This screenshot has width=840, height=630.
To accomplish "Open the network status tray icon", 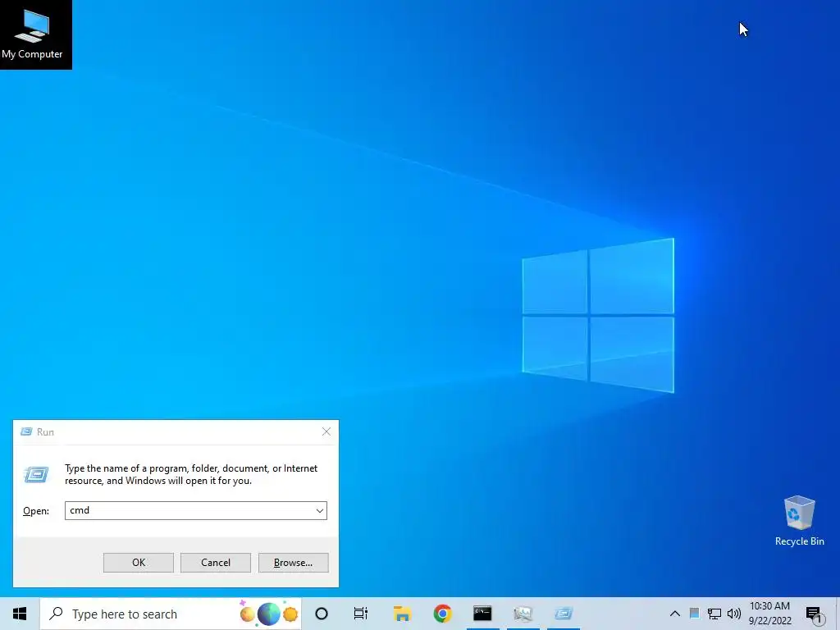I will click(714, 614).
